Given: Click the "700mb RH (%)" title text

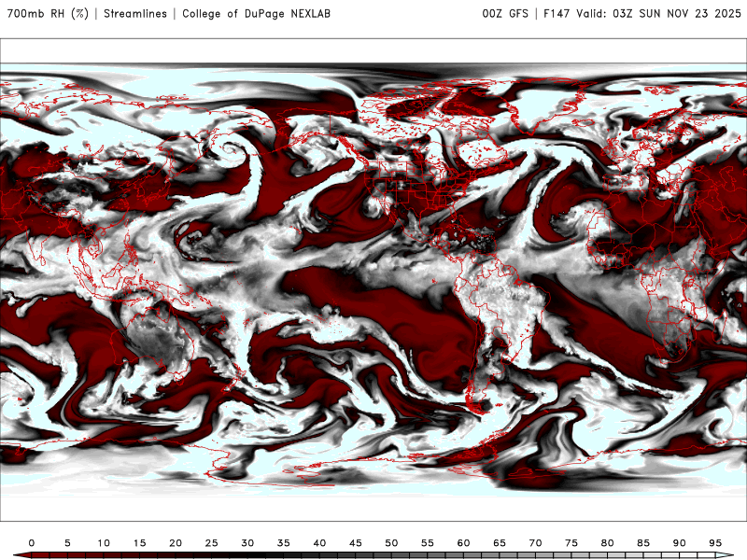Looking at the screenshot, I should point(48,14).
